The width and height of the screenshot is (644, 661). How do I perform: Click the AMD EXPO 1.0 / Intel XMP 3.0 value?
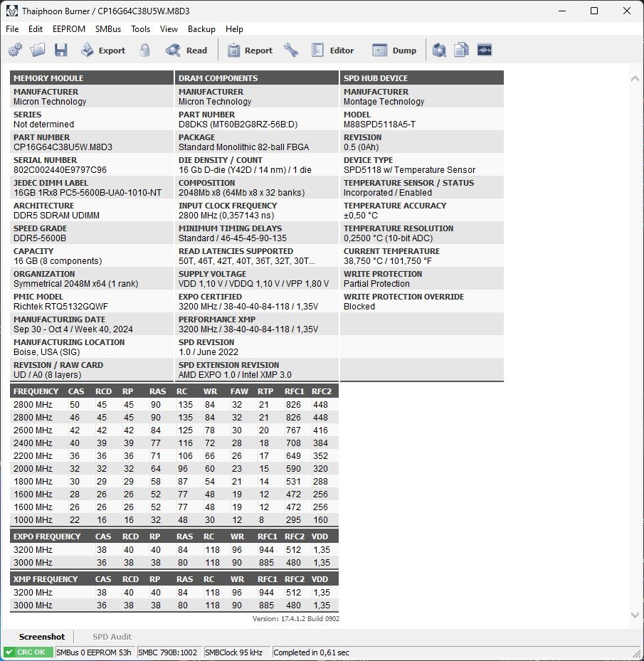tap(235, 375)
